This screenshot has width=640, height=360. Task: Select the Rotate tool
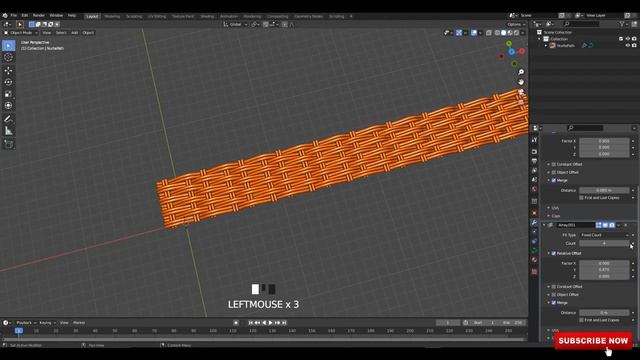click(9, 82)
